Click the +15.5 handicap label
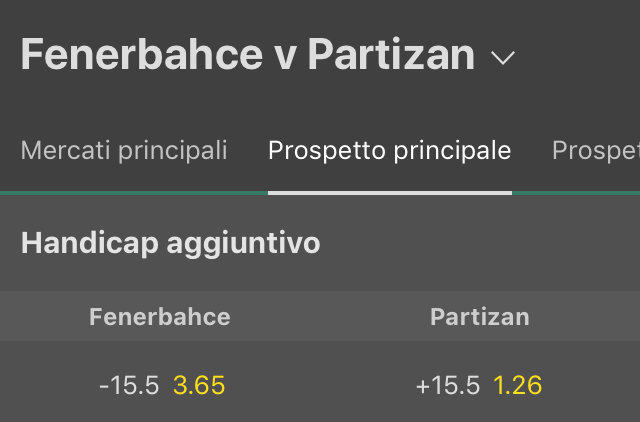640x422 pixels. tap(449, 385)
